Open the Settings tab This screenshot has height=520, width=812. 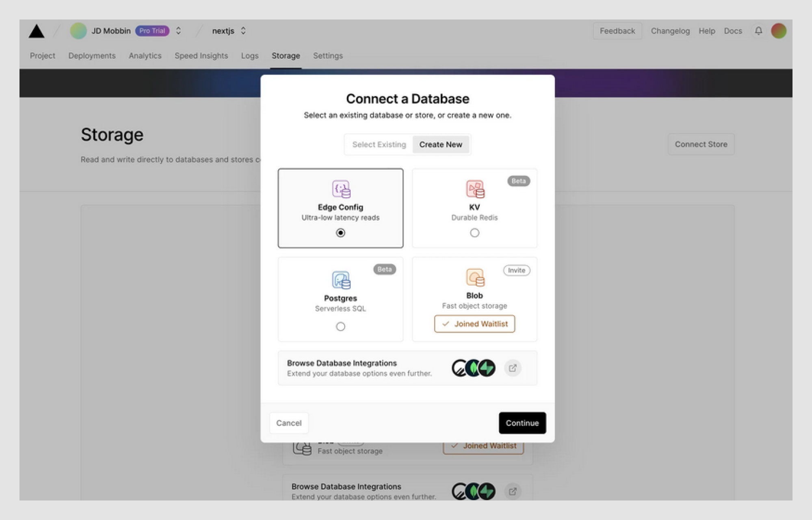328,56
